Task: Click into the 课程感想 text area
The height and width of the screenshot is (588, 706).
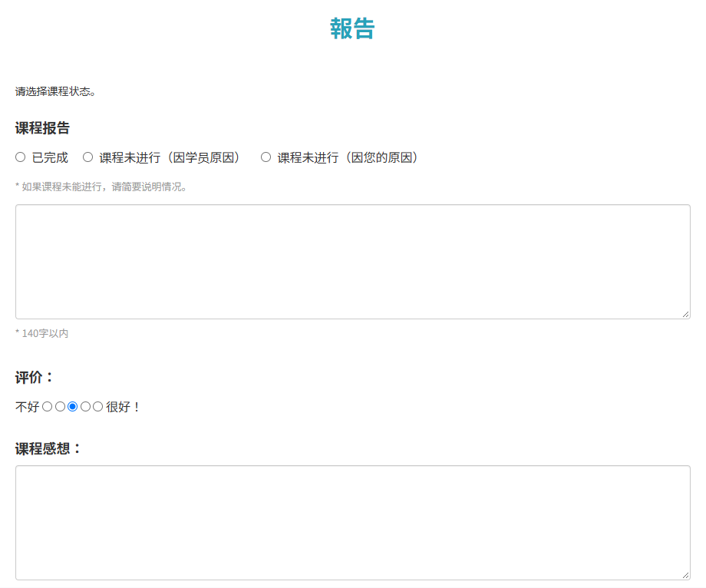Action: (353, 523)
